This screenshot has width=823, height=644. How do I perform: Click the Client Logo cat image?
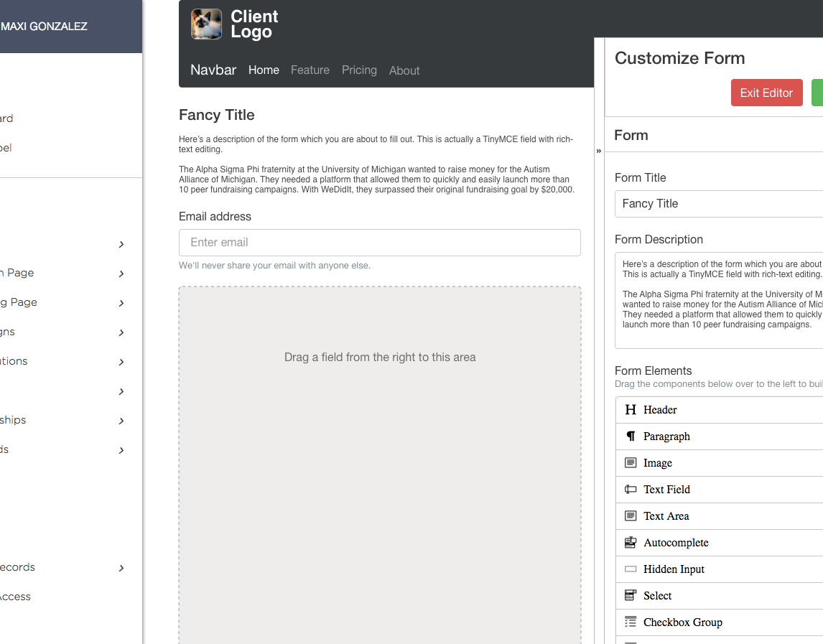click(206, 24)
